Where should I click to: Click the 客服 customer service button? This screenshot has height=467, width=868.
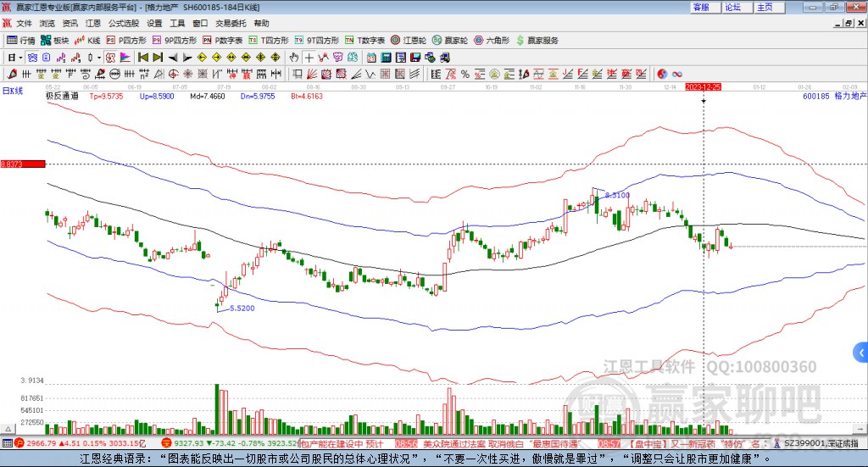click(705, 7)
